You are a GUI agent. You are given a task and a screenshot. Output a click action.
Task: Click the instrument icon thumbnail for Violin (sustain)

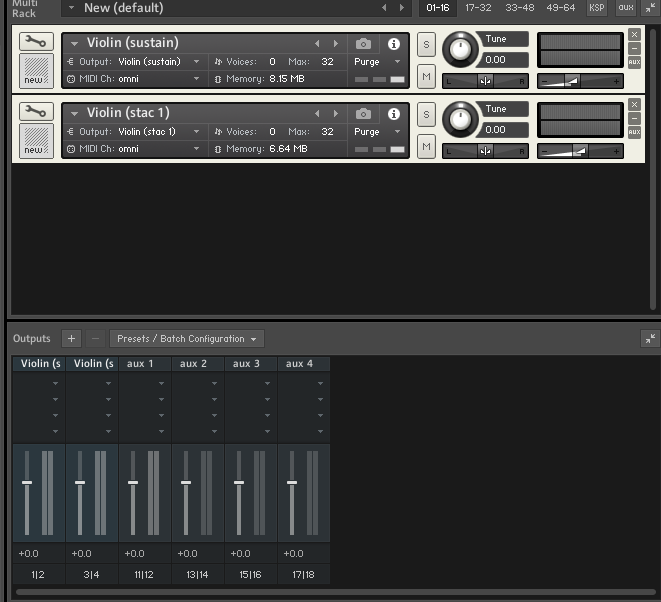click(x=36, y=71)
